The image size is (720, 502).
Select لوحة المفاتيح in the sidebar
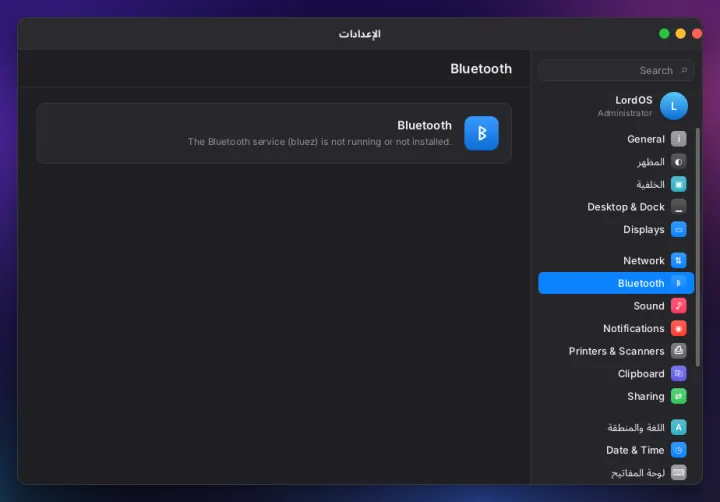click(x=616, y=472)
